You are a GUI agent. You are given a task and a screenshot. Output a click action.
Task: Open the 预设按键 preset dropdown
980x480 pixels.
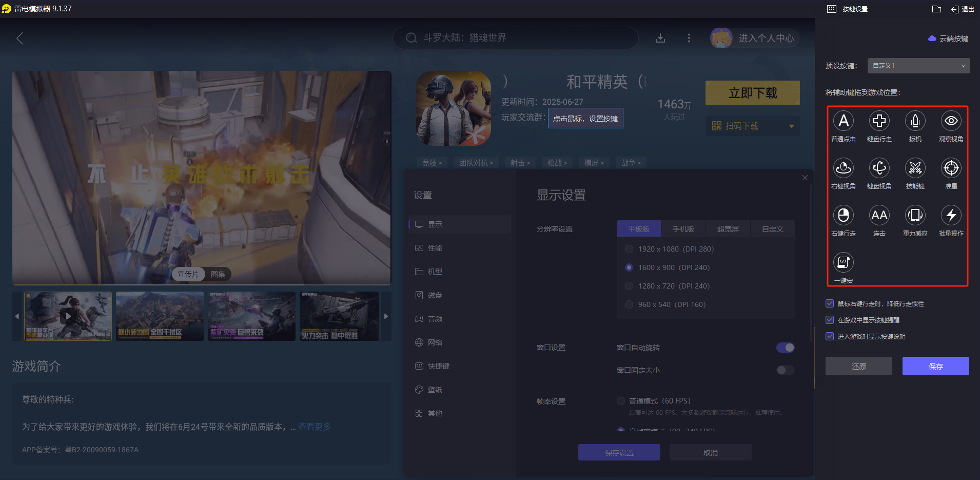[x=917, y=66]
